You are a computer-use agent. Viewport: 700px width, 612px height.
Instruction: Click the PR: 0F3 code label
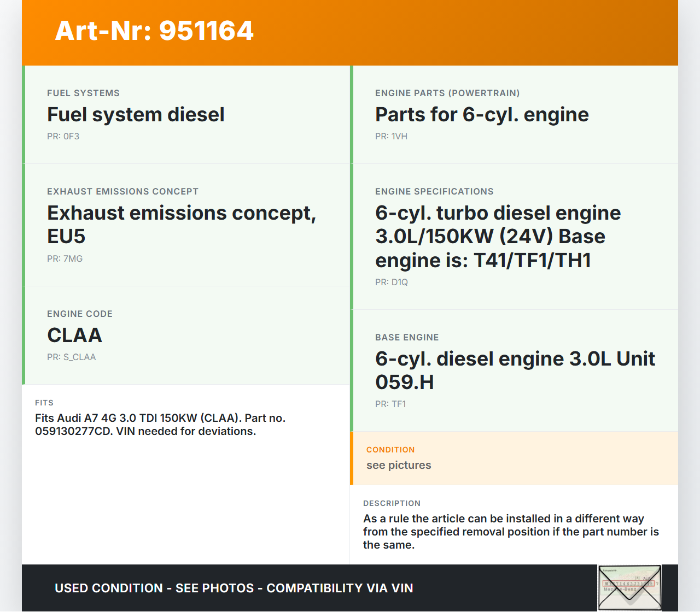(63, 136)
